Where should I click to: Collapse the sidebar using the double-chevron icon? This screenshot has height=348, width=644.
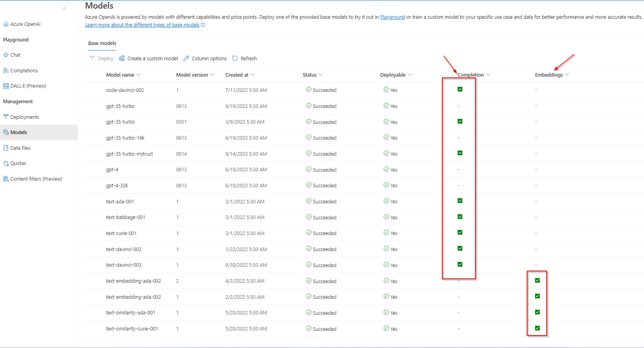click(x=65, y=8)
